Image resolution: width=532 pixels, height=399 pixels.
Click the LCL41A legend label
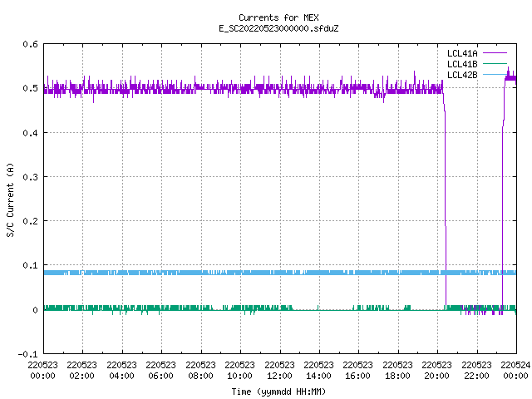click(462, 53)
